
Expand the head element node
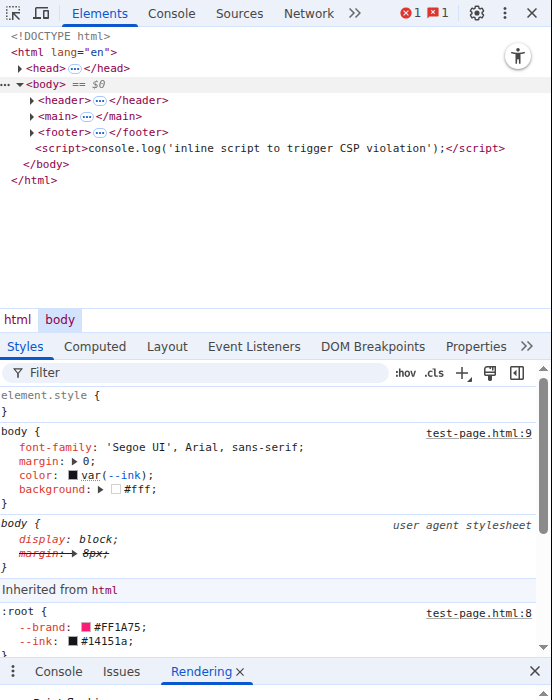20,69
